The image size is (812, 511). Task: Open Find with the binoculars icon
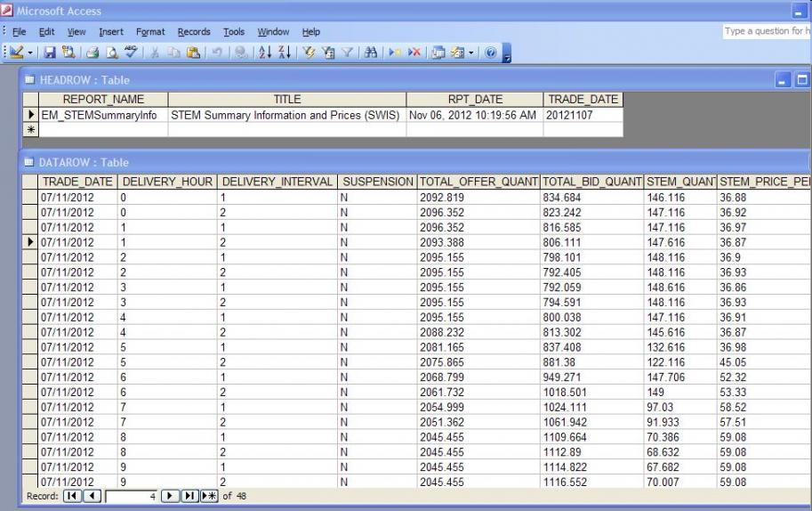tap(371, 53)
